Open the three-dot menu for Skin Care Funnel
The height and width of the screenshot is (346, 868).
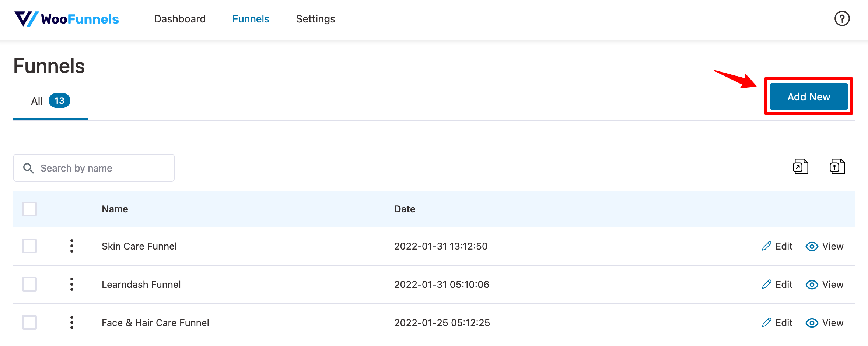[x=72, y=246]
